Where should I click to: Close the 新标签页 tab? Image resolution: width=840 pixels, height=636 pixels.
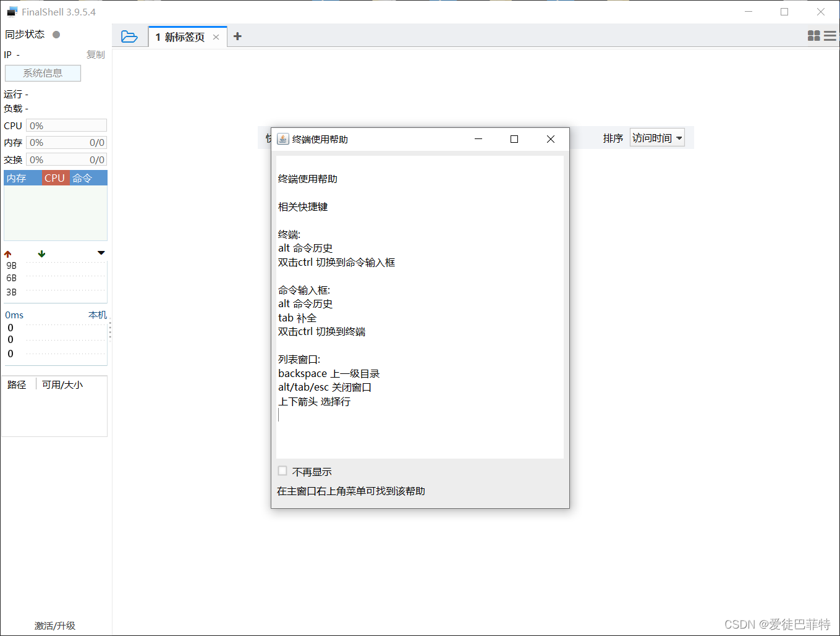(216, 37)
